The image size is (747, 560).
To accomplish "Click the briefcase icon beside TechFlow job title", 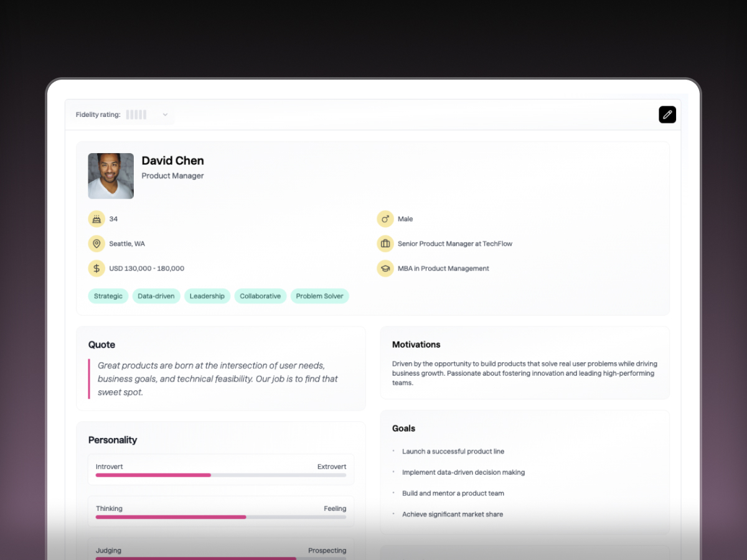I will coord(386,243).
